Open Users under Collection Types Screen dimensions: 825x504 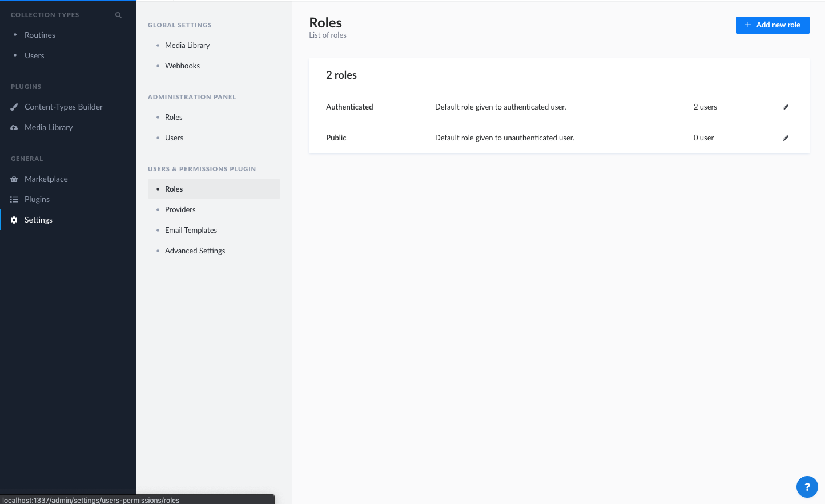(34, 55)
